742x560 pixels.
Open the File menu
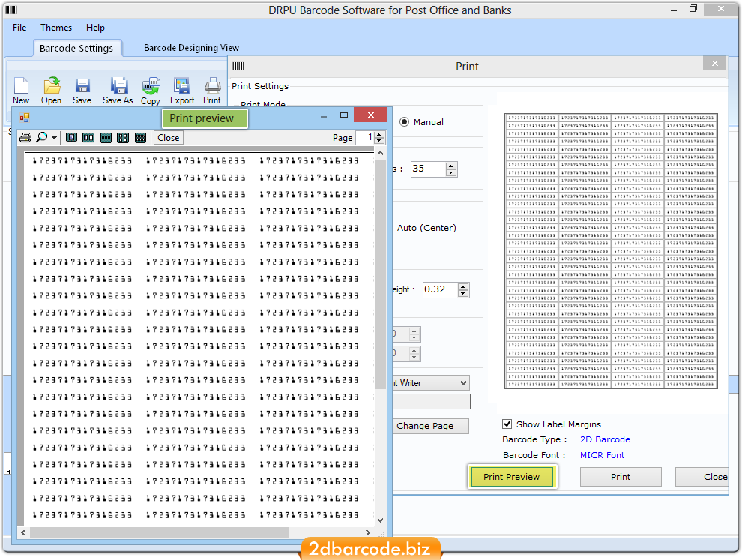19,28
